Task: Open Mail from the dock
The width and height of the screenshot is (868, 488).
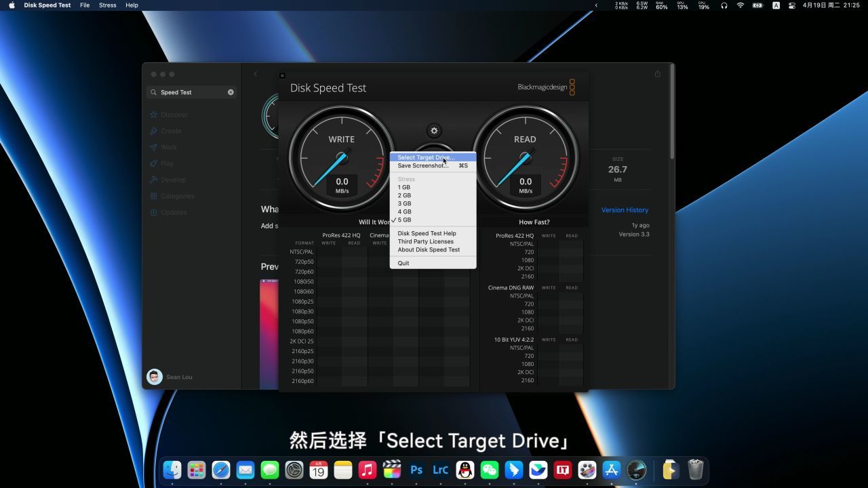Action: pos(245,470)
